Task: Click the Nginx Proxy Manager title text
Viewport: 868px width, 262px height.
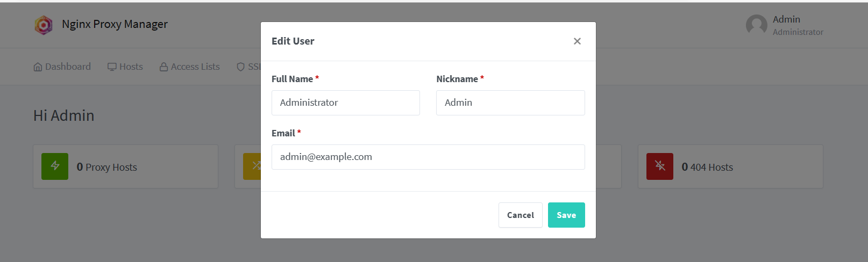Action: 115,24
